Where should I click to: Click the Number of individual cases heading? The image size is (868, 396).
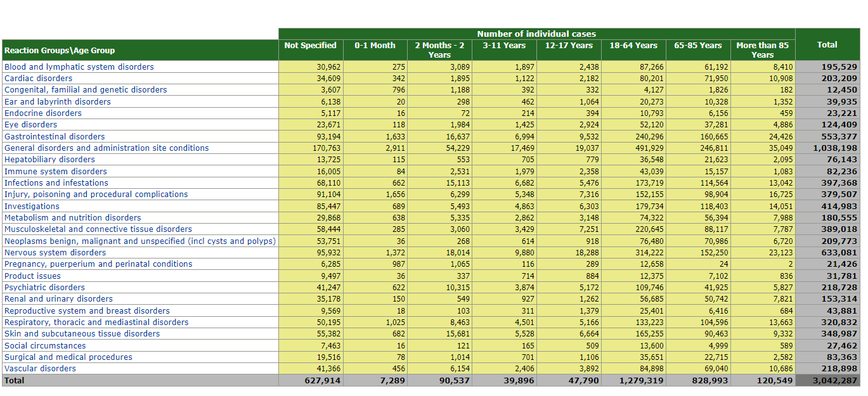coord(536,34)
